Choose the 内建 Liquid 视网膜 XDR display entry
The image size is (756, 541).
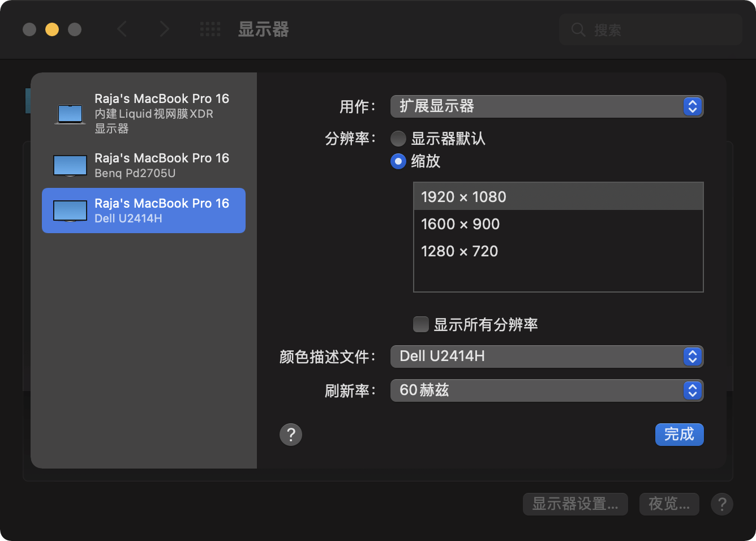coord(144,114)
